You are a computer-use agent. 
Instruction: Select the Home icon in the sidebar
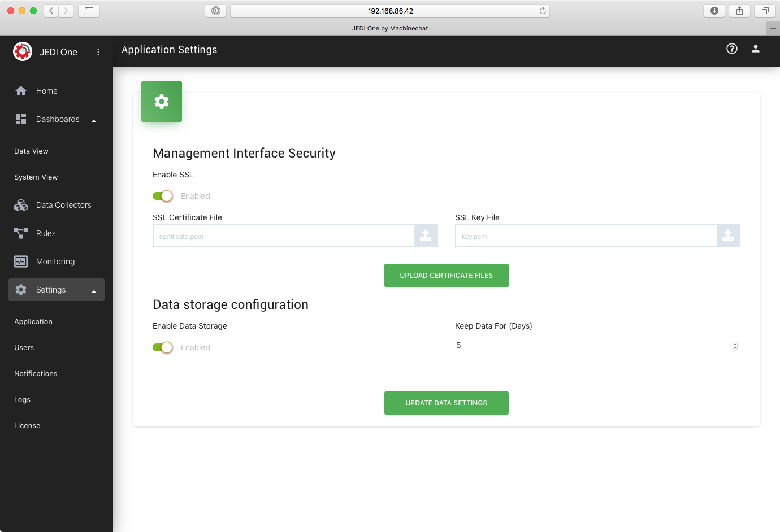(x=21, y=90)
